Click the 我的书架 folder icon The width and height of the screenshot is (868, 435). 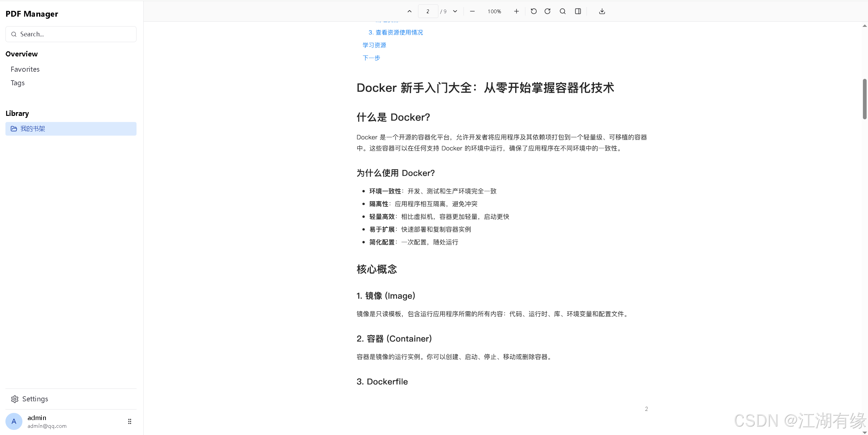(14, 129)
